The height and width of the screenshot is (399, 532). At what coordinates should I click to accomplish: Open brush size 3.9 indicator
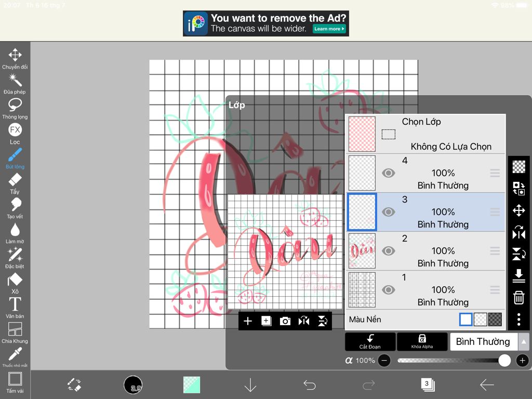(133, 385)
